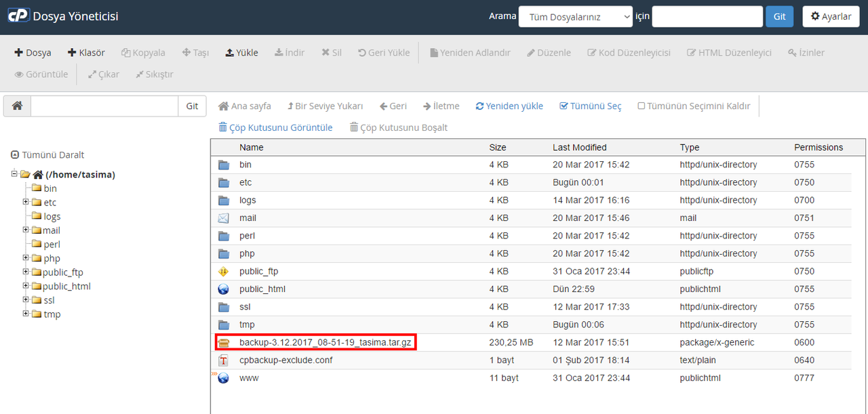The image size is (868, 414).
Task: Click Tümünün Seçimini Kaldır to unselect all
Action: [694, 106]
